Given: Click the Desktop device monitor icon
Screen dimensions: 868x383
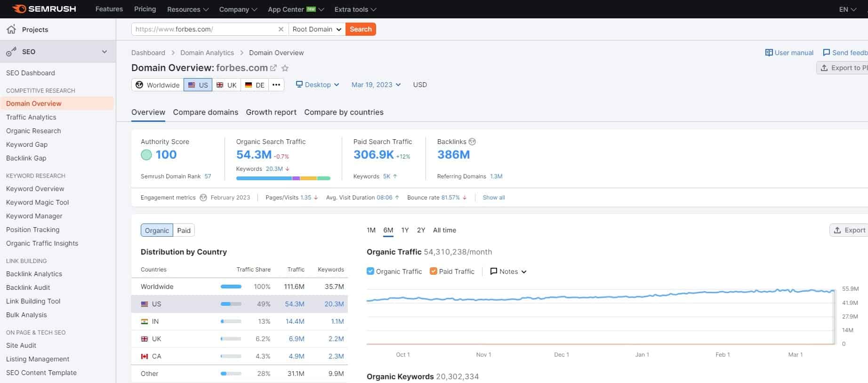Looking at the screenshot, I should [x=299, y=84].
